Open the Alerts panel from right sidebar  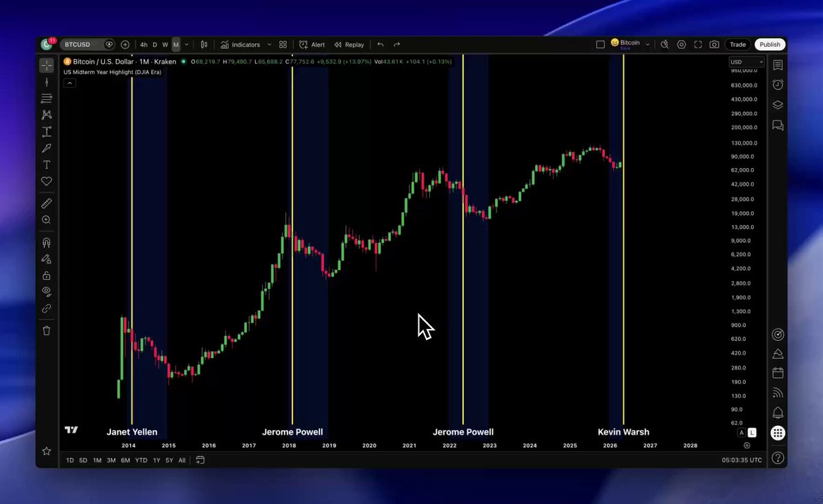[x=778, y=85]
